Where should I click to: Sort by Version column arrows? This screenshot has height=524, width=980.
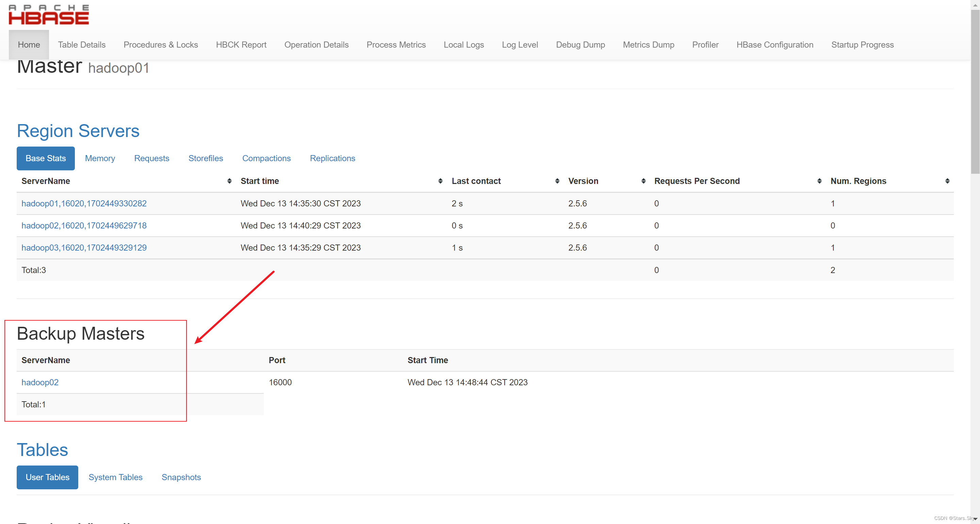[x=643, y=181]
